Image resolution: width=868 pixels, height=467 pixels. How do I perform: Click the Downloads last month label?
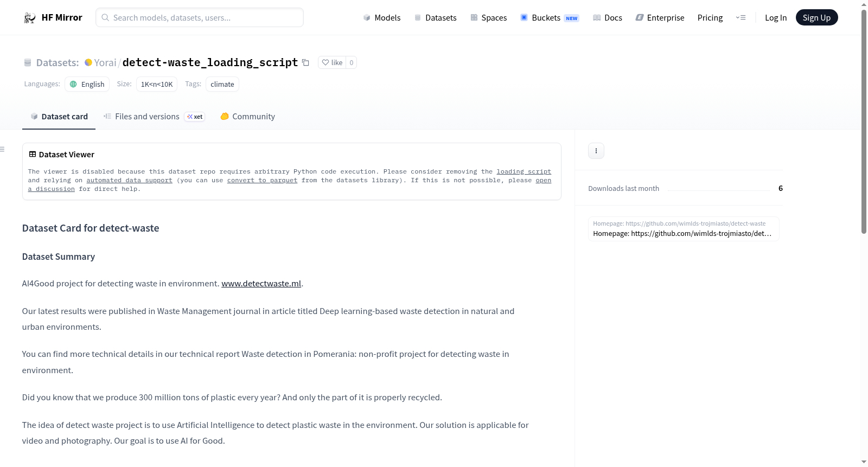[624, 188]
